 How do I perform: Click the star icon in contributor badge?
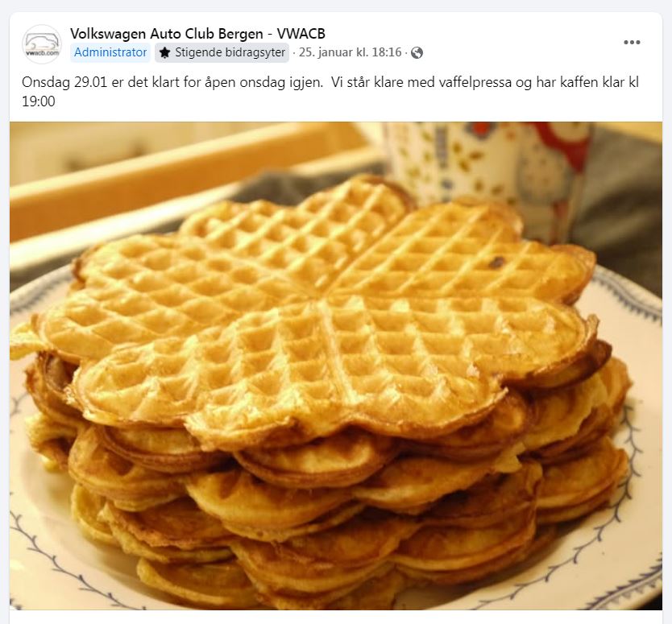pos(164,52)
